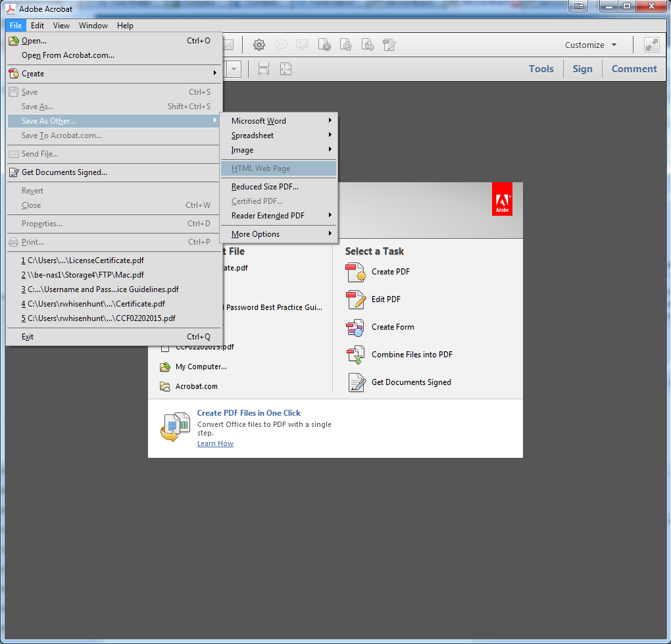The width and height of the screenshot is (671, 644).
Task: Open the Customize dropdown
Action: 591,45
